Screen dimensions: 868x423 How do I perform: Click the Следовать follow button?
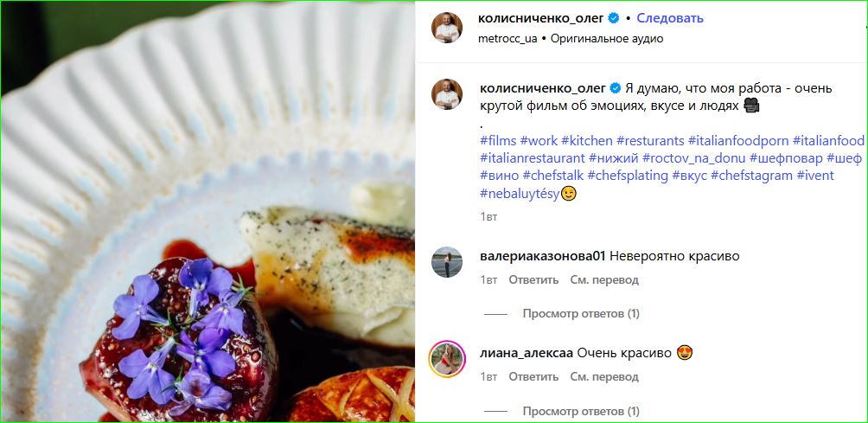(670, 18)
